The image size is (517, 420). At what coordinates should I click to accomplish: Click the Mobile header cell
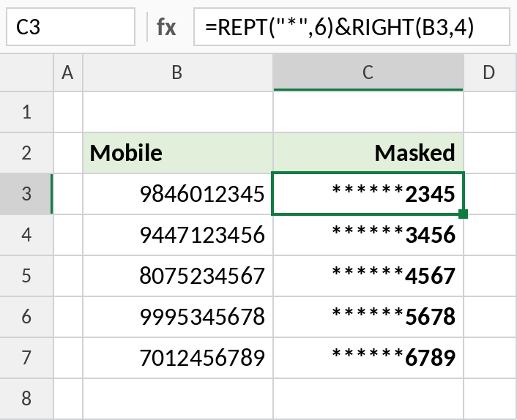pyautogui.click(x=178, y=153)
